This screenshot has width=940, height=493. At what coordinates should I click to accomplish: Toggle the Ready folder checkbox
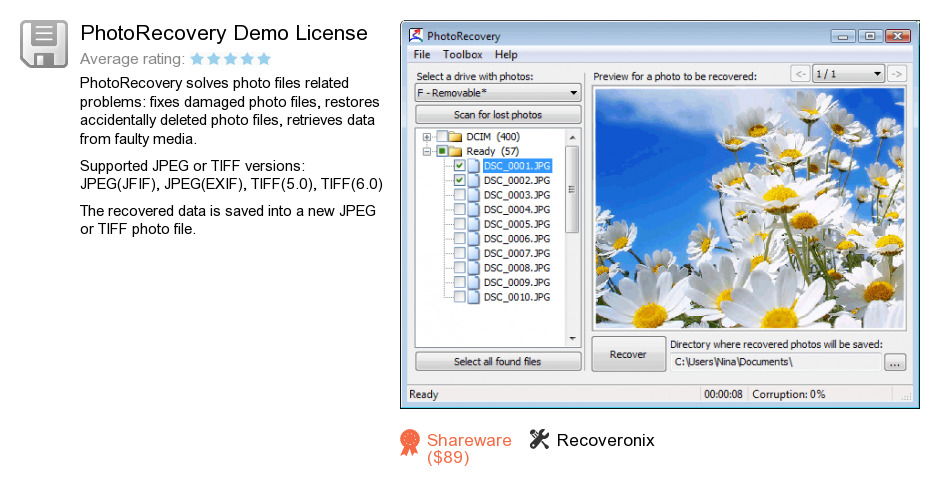(442, 151)
